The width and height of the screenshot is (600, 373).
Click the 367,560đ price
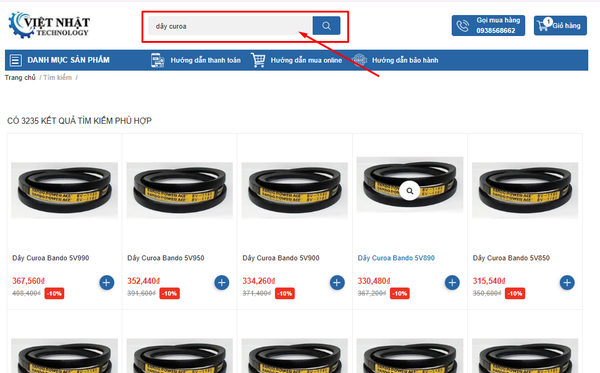tap(28, 281)
